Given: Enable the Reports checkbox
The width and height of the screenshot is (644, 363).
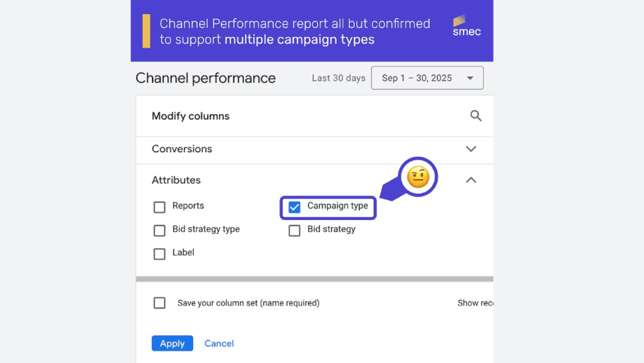Looking at the screenshot, I should tap(160, 207).
